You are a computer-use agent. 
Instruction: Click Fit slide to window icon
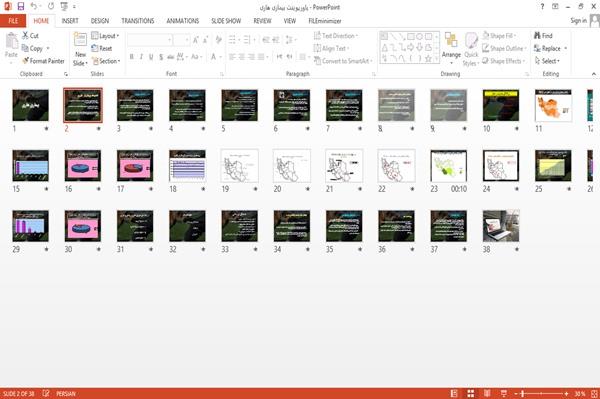point(594,393)
